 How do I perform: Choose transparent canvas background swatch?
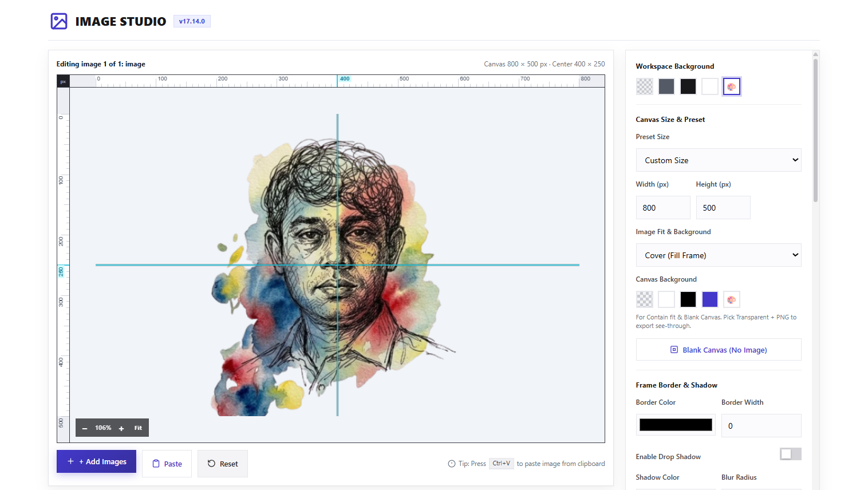click(645, 299)
